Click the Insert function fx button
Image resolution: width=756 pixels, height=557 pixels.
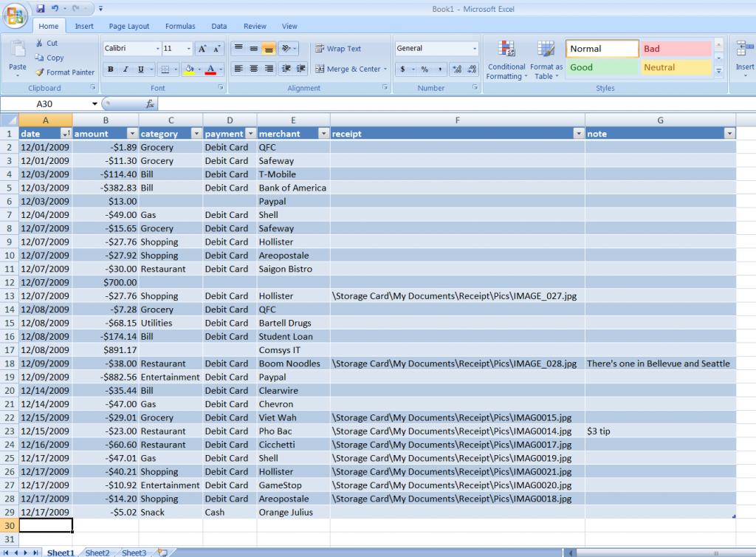tap(150, 103)
